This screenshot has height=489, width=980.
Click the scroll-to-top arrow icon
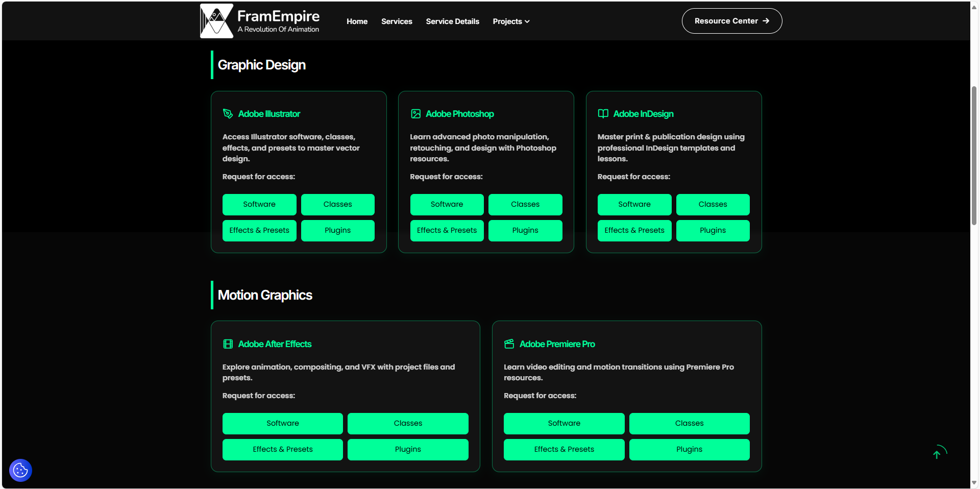[937, 454]
